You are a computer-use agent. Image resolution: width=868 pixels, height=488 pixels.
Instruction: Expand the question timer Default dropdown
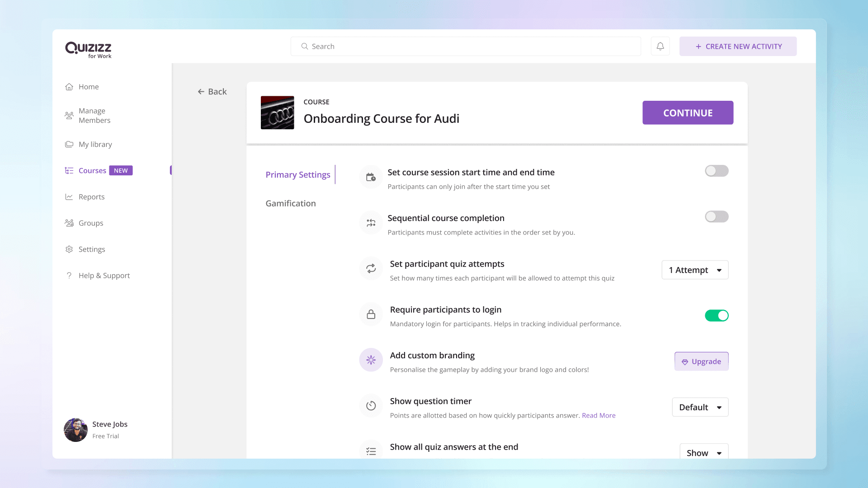700,407
